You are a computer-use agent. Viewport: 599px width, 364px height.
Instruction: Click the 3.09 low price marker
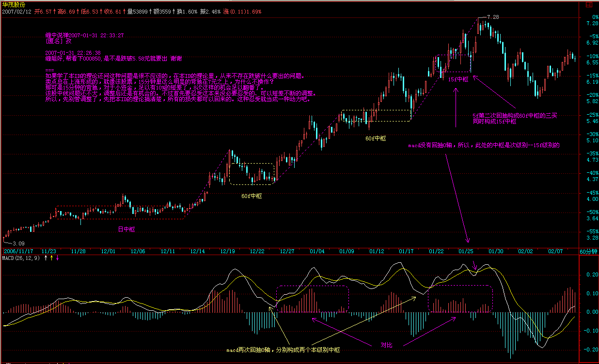tap(18, 243)
